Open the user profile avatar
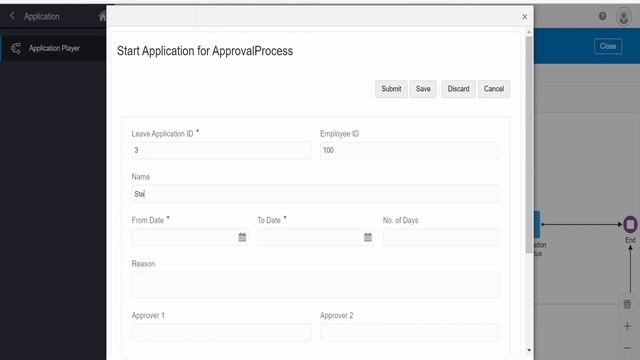Screen dimensions: 640x360 [623, 17]
